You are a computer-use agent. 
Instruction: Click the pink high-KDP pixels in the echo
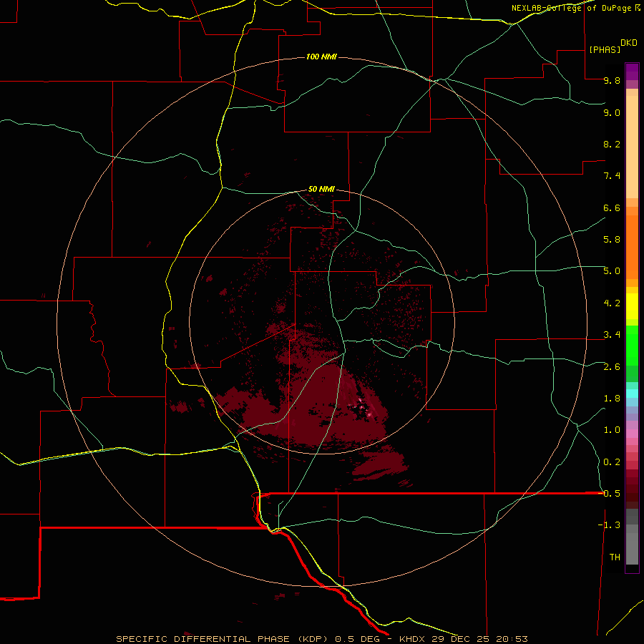click(x=363, y=409)
